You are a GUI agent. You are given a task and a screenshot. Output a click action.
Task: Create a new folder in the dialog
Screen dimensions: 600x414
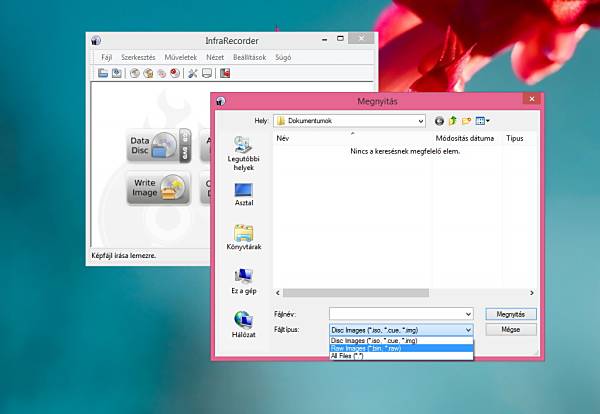[x=466, y=121]
